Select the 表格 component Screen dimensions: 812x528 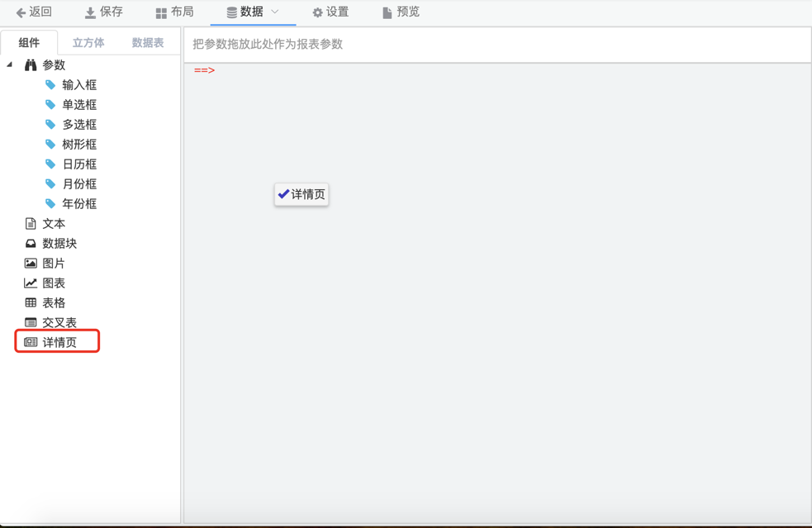pyautogui.click(x=54, y=302)
